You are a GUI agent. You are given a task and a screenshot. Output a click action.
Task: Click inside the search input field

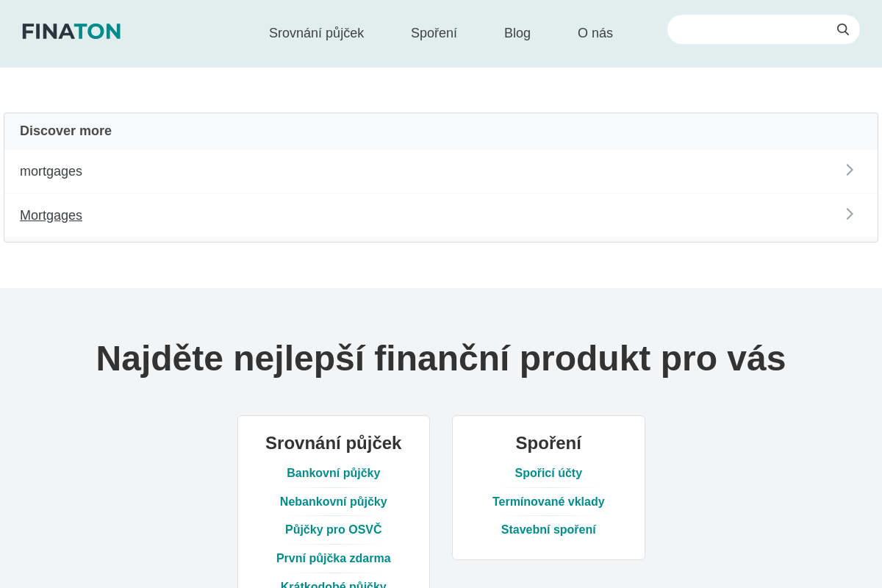(x=750, y=29)
